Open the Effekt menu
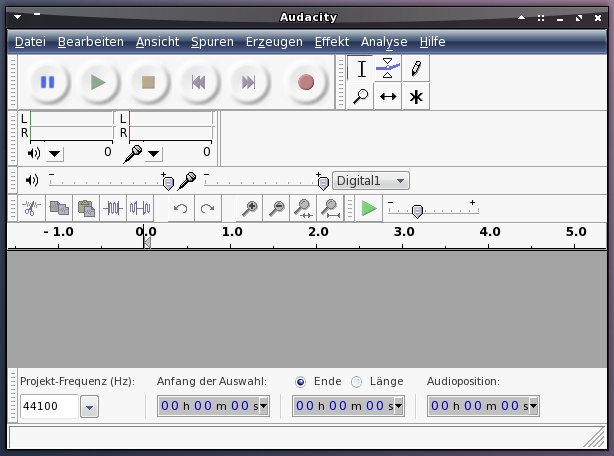Image resolution: width=614 pixels, height=456 pixels. 332,41
